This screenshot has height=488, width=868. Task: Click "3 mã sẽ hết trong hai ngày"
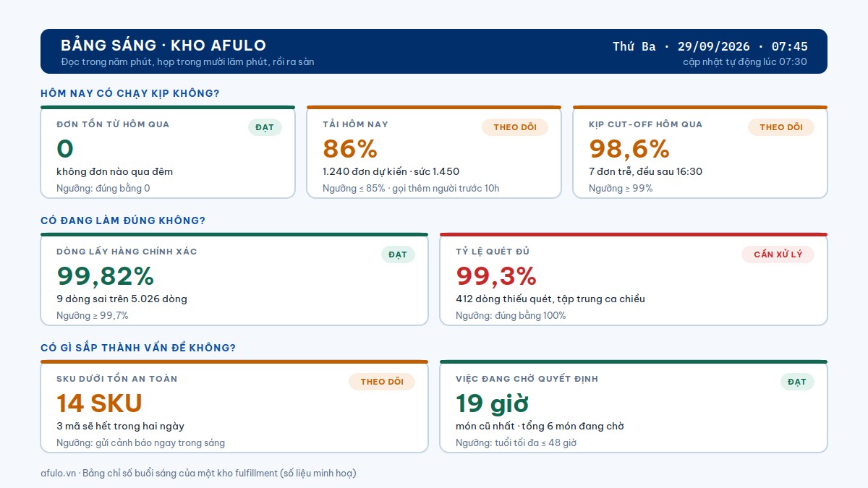pyautogui.click(x=120, y=427)
